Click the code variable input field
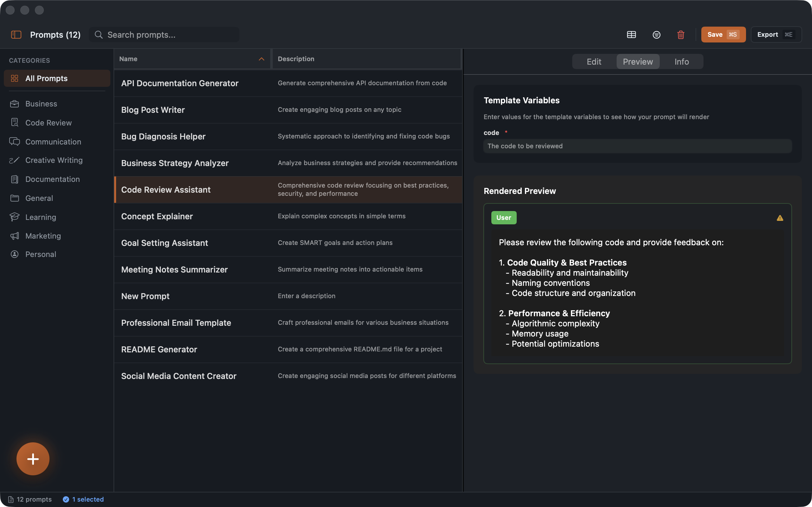 (x=637, y=146)
